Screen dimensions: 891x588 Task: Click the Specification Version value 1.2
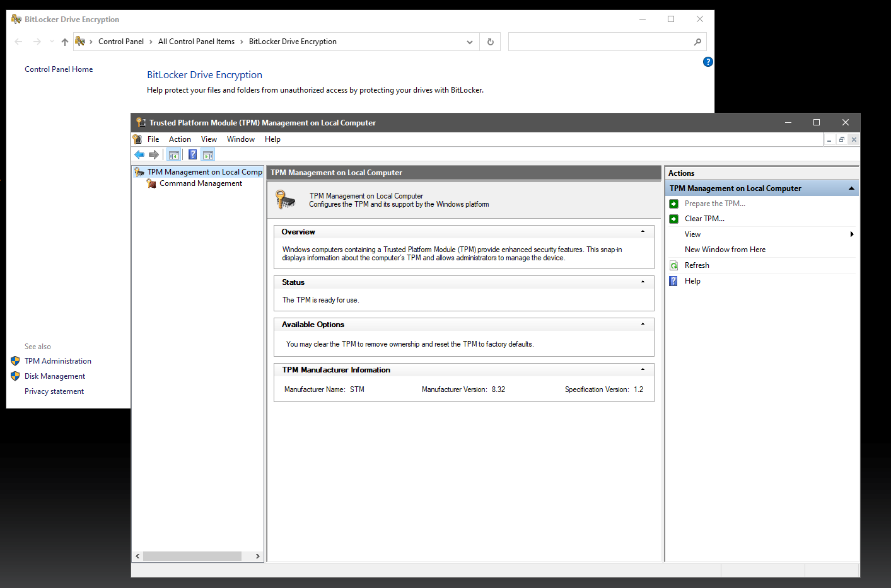pos(639,389)
